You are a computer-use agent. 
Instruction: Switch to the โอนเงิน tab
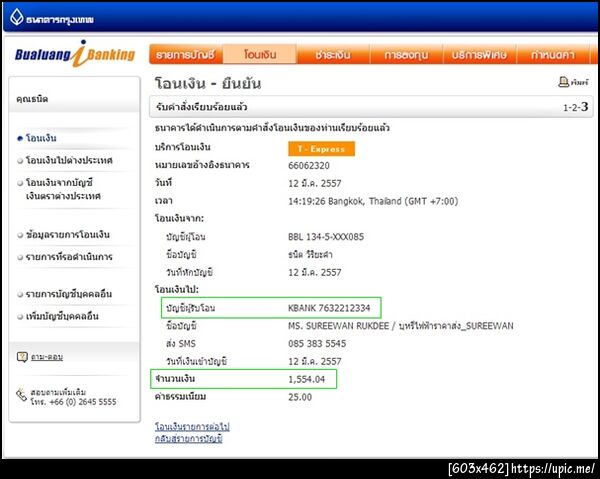260,54
